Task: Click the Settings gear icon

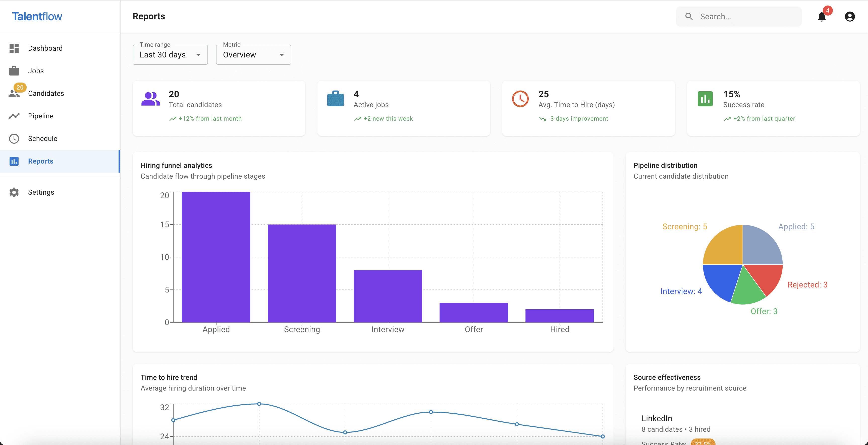Action: click(14, 192)
